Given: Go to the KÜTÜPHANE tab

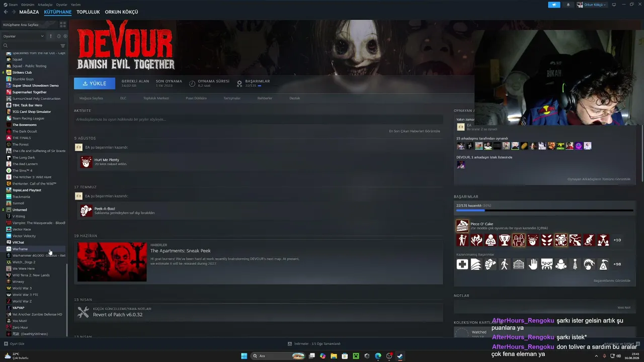Looking at the screenshot, I should tap(58, 12).
